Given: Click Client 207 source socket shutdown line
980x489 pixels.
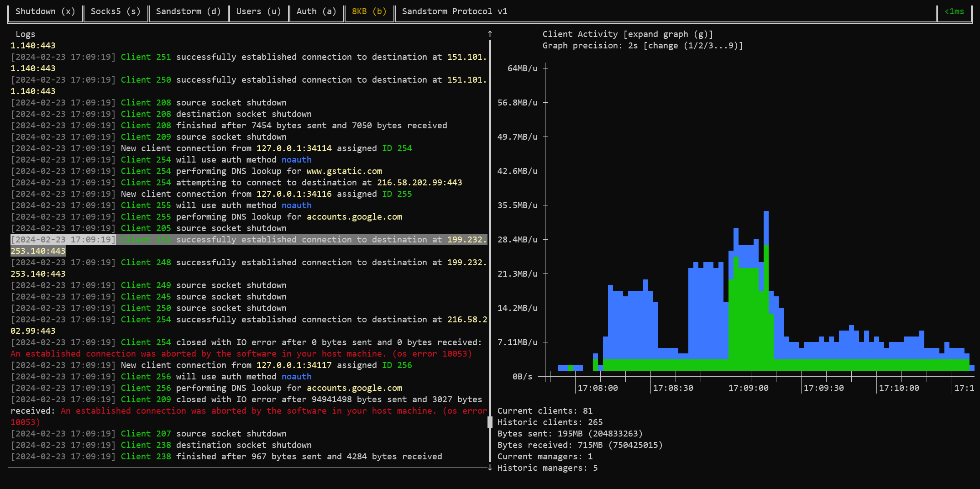Looking at the screenshot, I should tap(149, 434).
